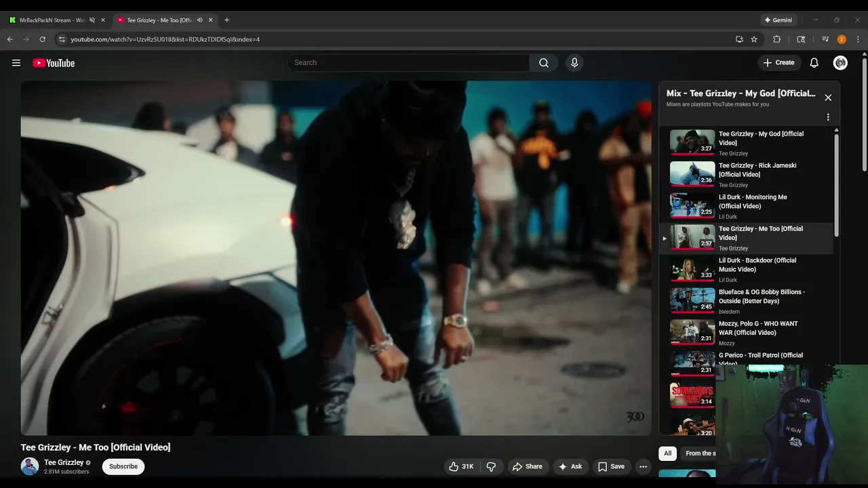Image resolution: width=868 pixels, height=488 pixels.
Task: Click the youtube.com URL address bar
Action: coord(165,39)
